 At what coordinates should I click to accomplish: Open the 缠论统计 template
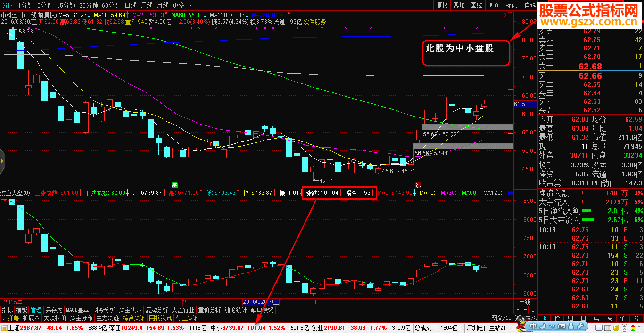tap(236, 310)
